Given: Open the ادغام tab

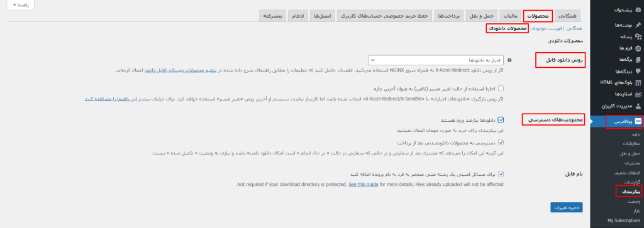Looking at the screenshot, I should point(297,15).
